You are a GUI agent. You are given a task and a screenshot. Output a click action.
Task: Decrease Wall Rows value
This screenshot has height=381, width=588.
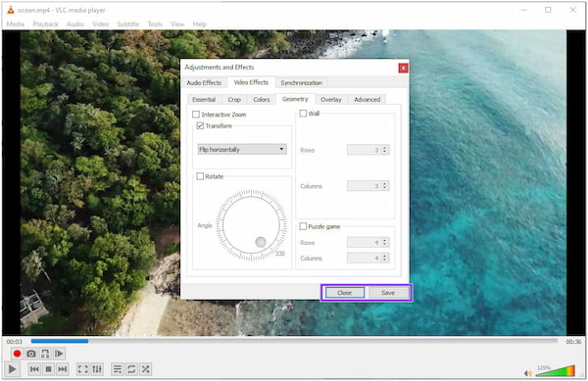click(385, 152)
